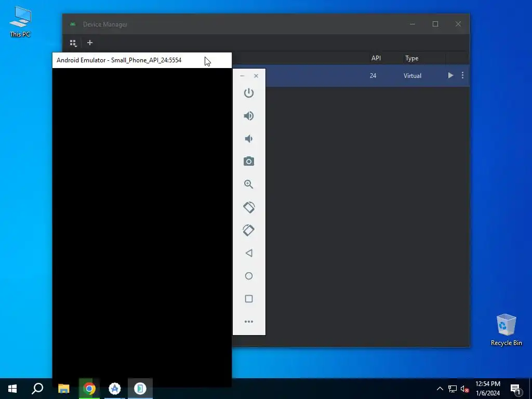Open the Windows Start menu
This screenshot has width=532, height=399.
click(12, 389)
